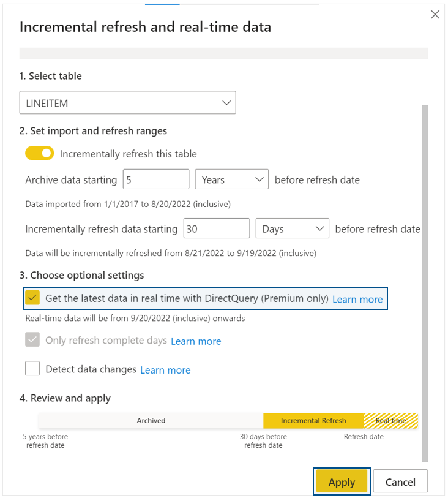
Task: Click the dialog title text
Action: pos(145,27)
